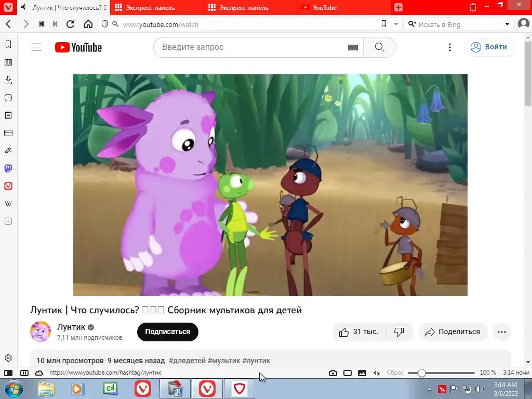Switch to second Экспресс-панель tab

pos(250,7)
